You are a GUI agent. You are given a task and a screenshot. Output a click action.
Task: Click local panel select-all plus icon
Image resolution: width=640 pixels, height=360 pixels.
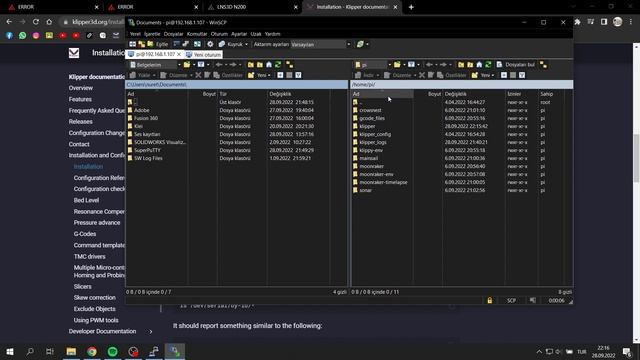point(280,75)
